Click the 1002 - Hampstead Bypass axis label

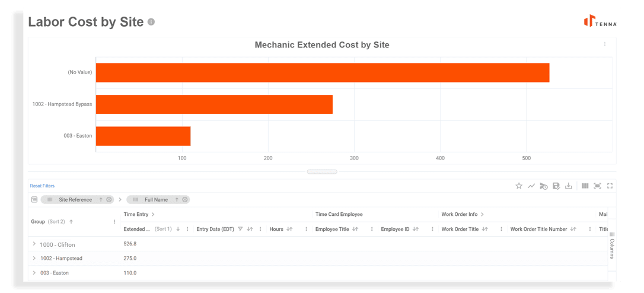(x=62, y=104)
